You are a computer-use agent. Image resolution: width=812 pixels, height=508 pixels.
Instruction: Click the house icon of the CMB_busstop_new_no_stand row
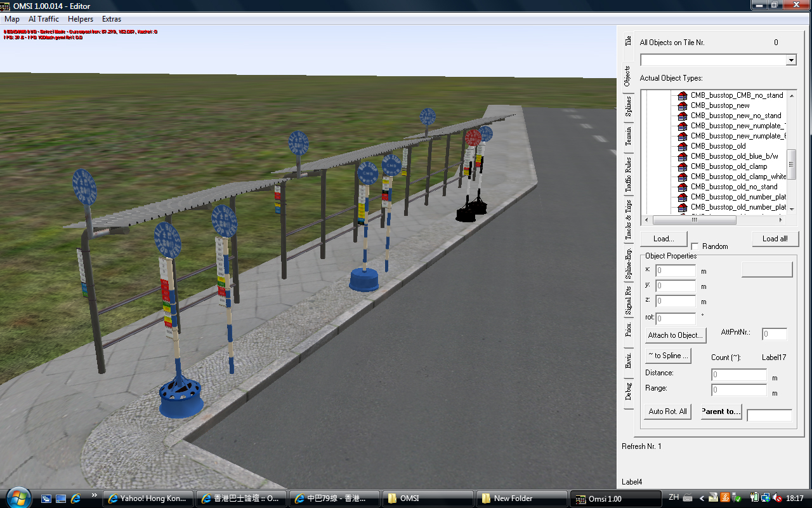click(683, 116)
